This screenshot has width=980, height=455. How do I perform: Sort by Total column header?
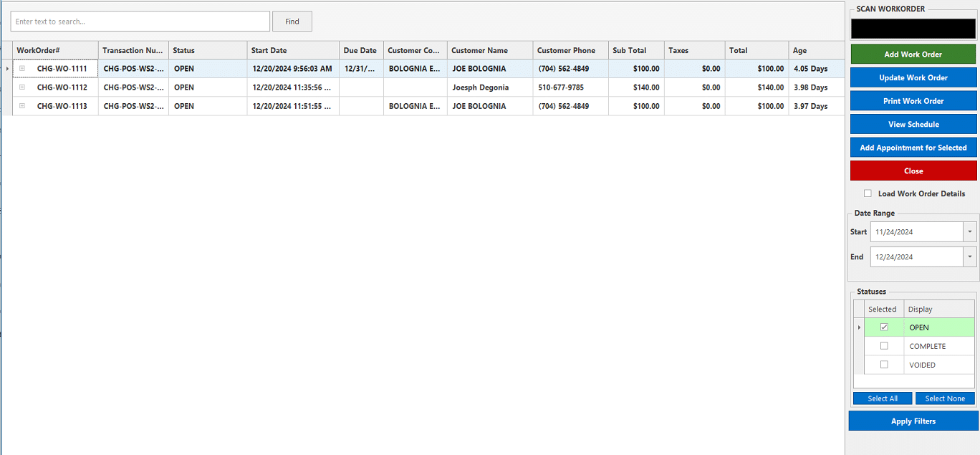click(x=756, y=50)
